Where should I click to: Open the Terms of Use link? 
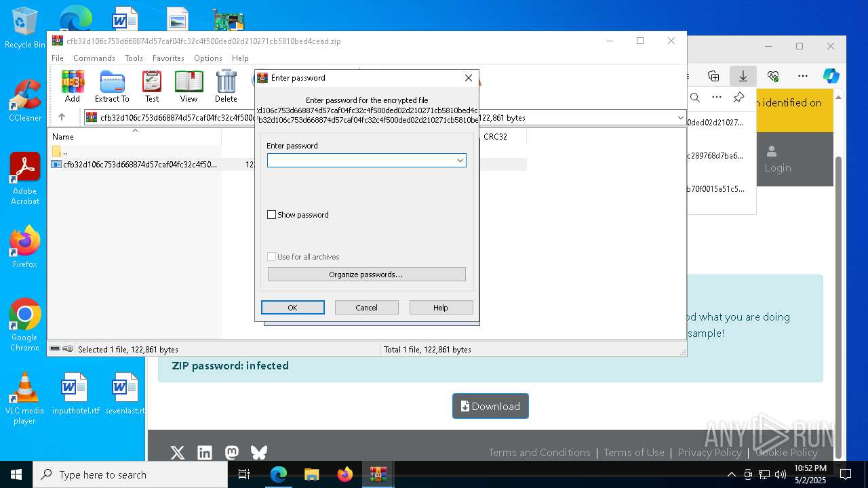(634, 453)
